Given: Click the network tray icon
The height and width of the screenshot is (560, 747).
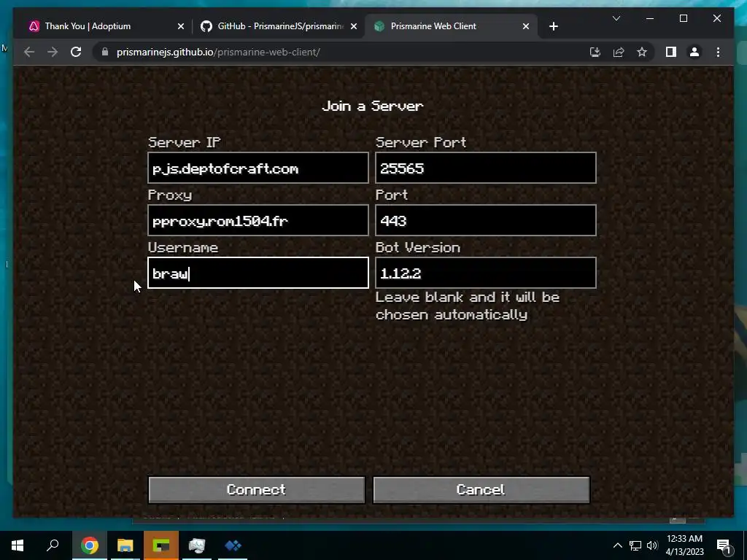Looking at the screenshot, I should (x=635, y=545).
